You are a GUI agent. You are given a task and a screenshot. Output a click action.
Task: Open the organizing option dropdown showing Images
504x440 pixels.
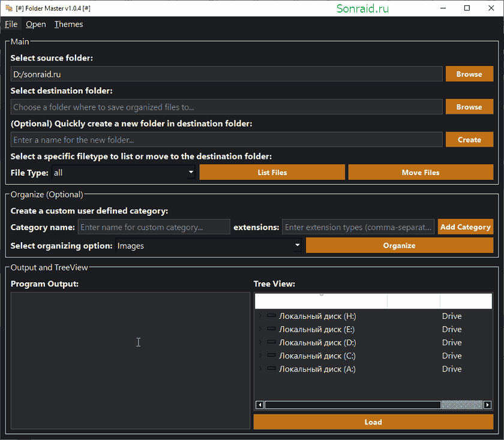tap(208, 246)
